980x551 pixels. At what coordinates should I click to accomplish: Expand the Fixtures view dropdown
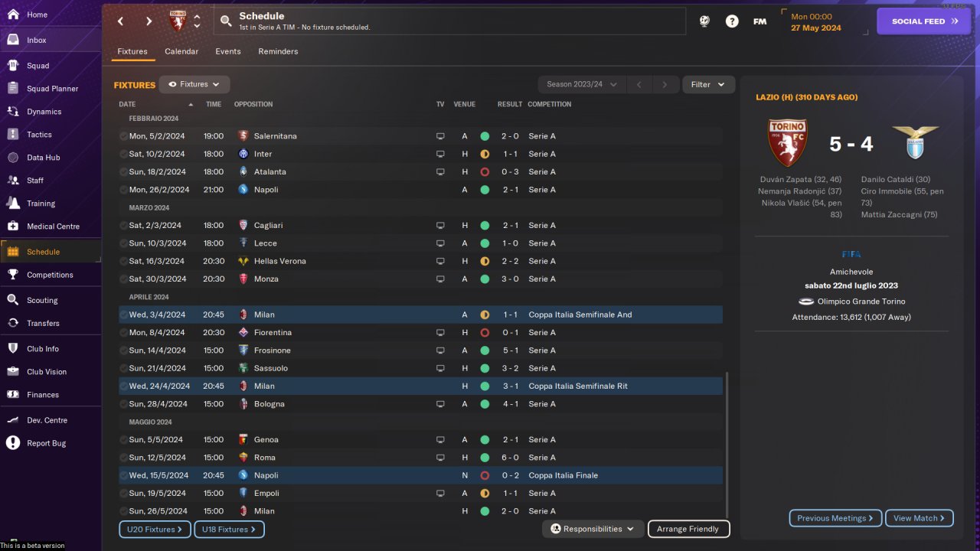pos(194,84)
